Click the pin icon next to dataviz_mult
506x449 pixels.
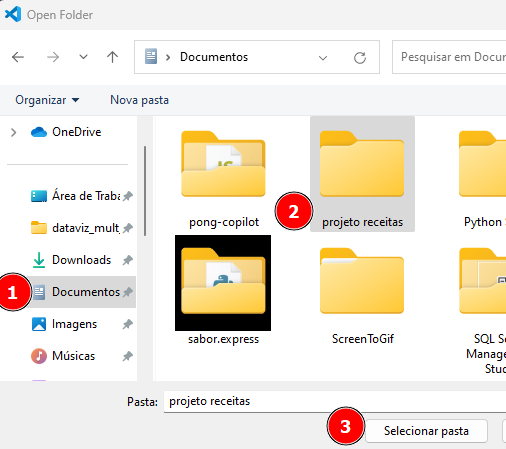128,228
